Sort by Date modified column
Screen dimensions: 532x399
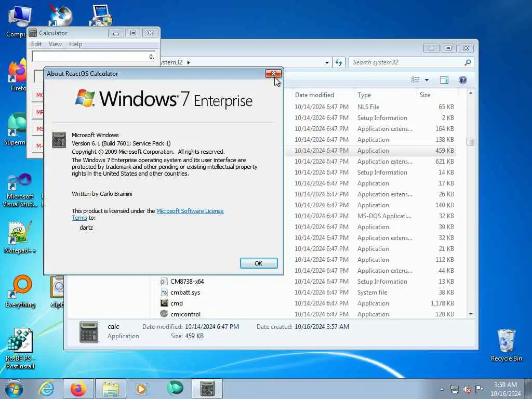[x=314, y=95]
